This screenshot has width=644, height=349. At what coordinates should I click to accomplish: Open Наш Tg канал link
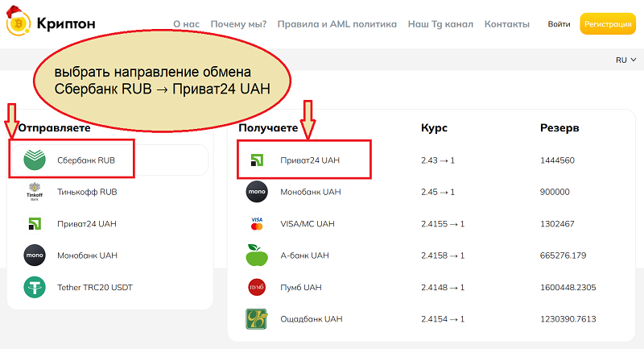coord(440,24)
